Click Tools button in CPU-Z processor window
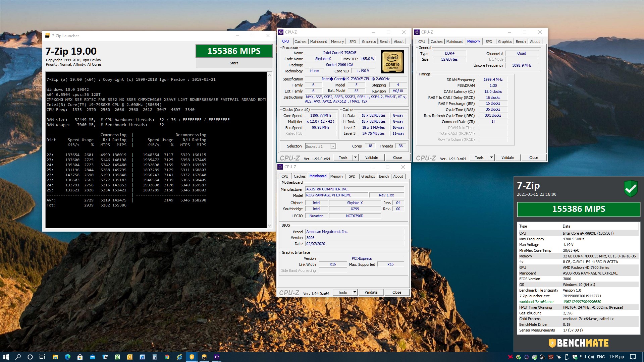 click(343, 158)
